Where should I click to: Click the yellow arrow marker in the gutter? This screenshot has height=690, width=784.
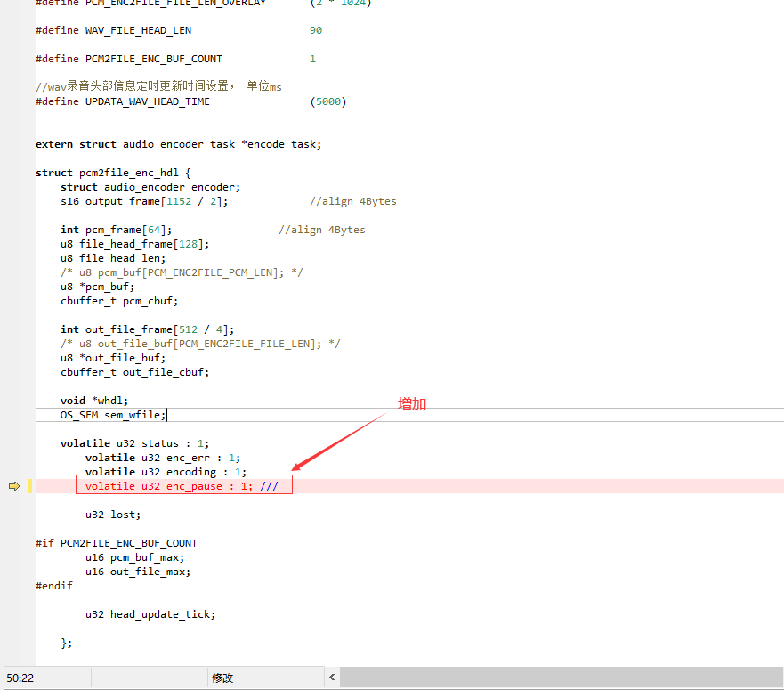[14, 486]
